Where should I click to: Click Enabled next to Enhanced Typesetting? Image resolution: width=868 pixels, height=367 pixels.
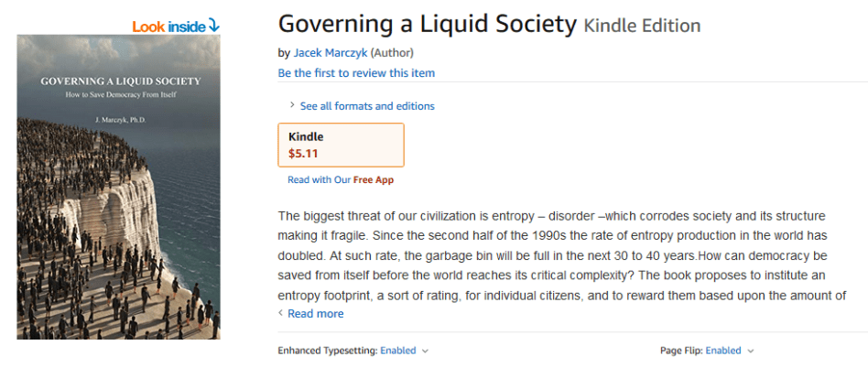tap(397, 351)
